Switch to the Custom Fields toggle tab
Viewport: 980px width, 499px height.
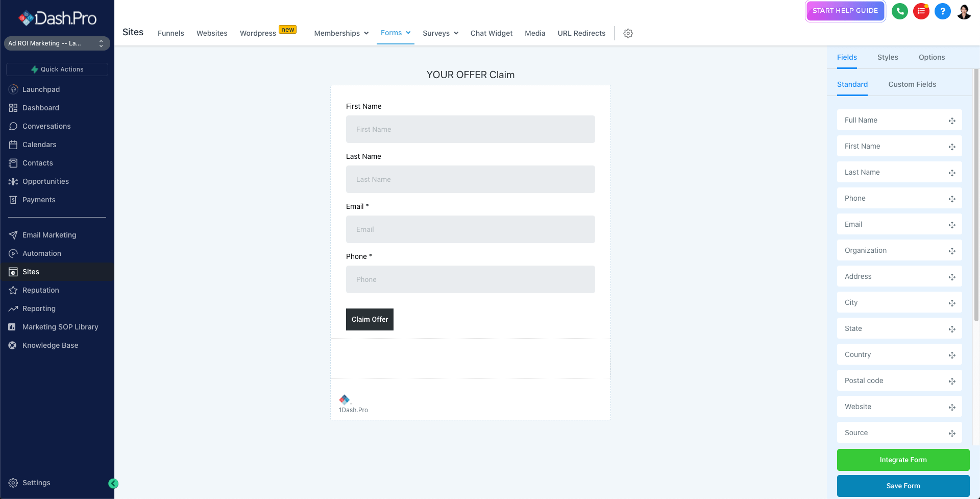912,84
